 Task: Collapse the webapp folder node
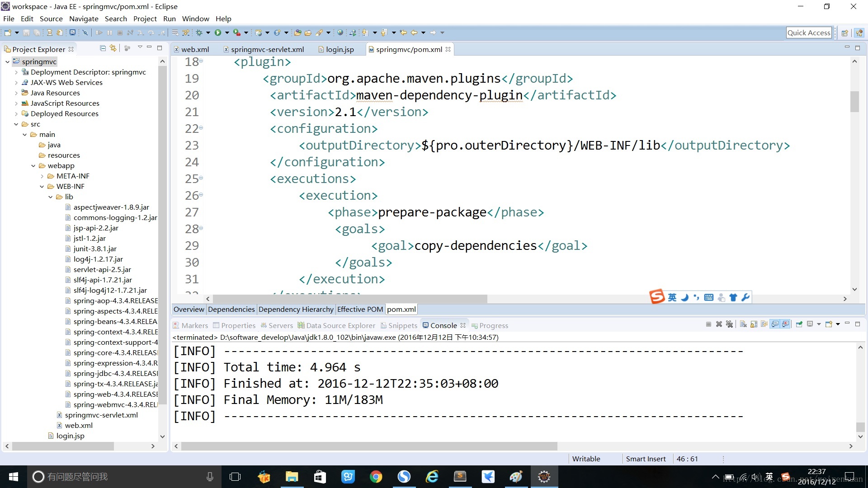pyautogui.click(x=33, y=165)
